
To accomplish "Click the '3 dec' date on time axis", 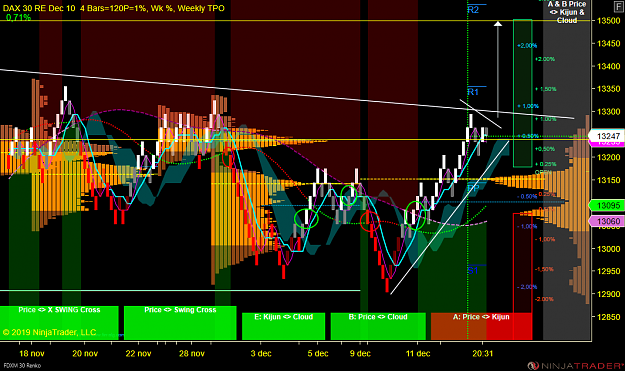I will [x=261, y=353].
